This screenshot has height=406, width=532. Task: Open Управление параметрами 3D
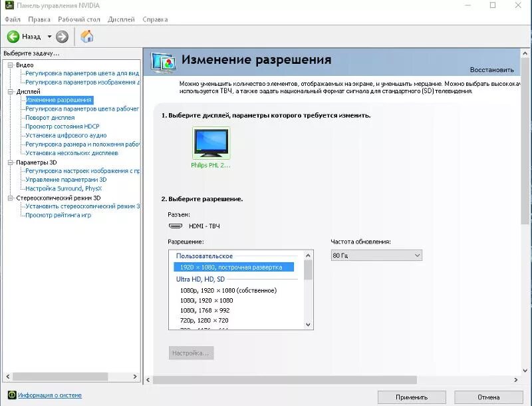click(66, 180)
